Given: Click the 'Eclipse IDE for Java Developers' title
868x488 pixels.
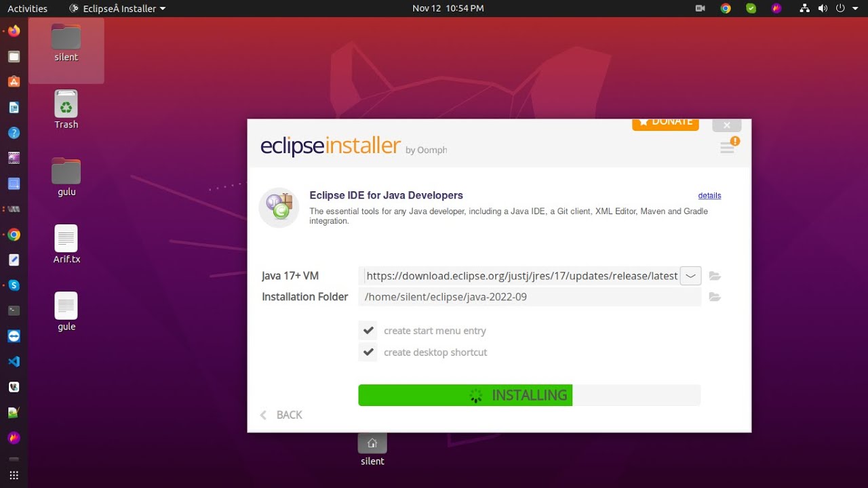Looking at the screenshot, I should 386,195.
